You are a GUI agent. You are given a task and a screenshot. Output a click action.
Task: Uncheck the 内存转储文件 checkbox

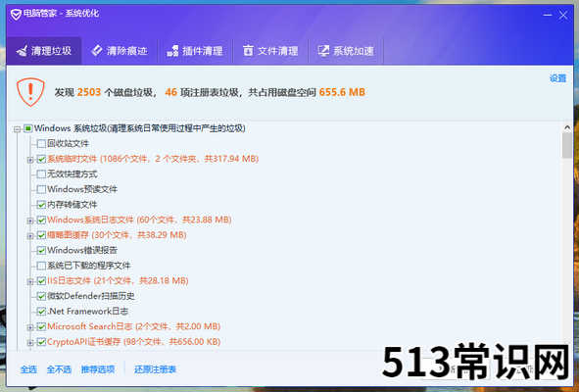(41, 205)
